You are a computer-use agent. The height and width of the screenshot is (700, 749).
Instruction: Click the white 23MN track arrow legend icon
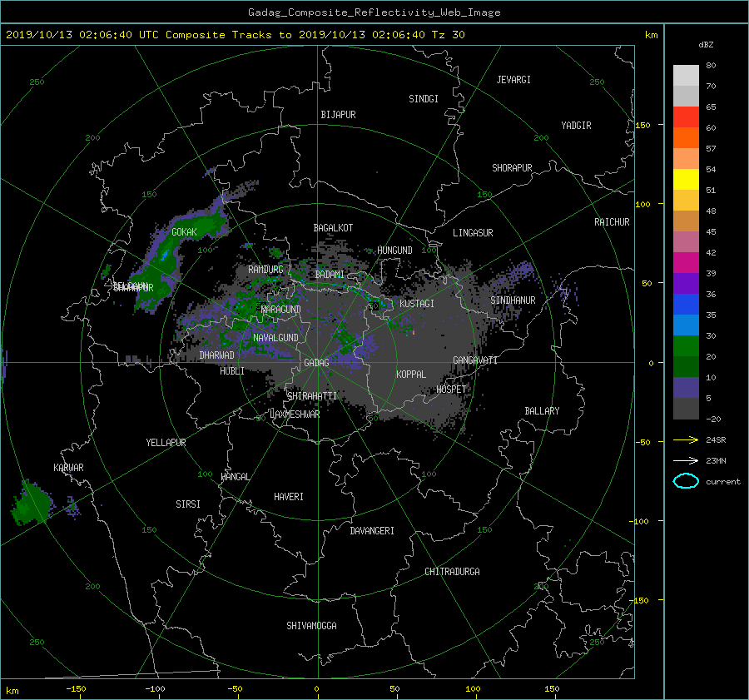pyautogui.click(x=686, y=460)
